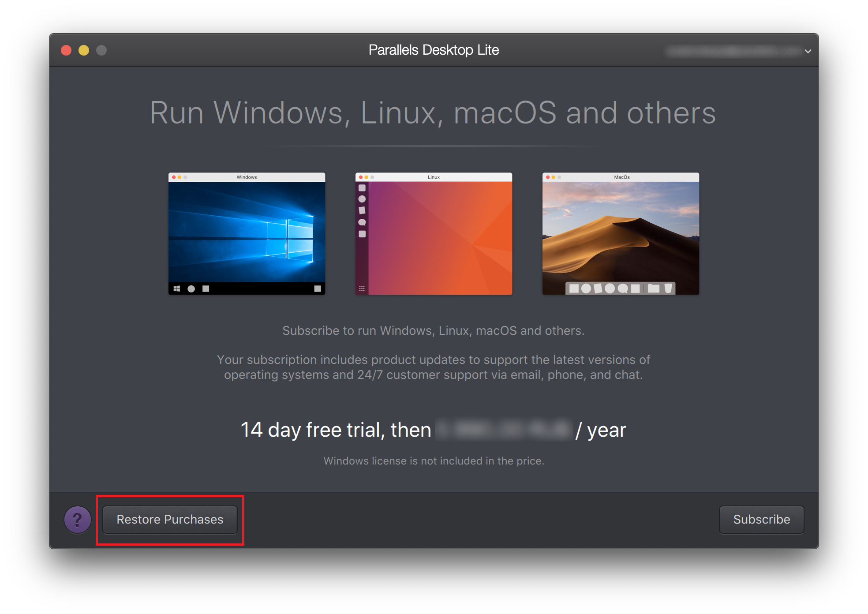Click the Restore Purchases button
868x614 pixels.
pos(170,520)
